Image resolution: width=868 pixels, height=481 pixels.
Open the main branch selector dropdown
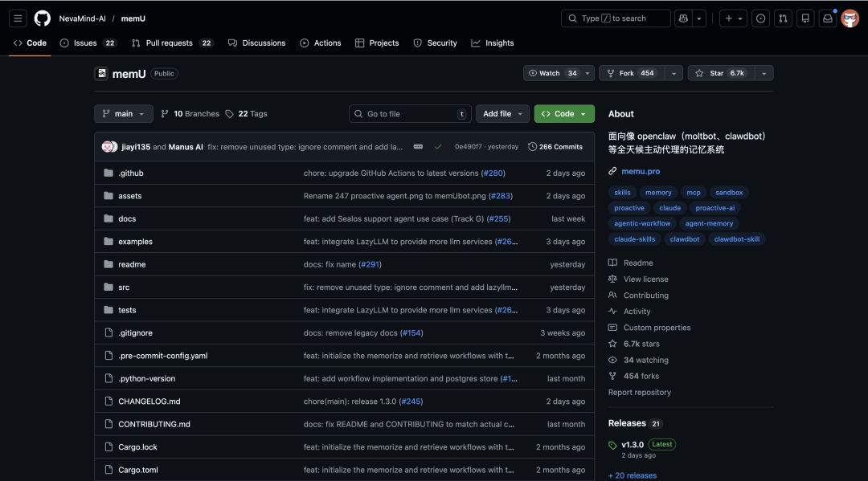pos(123,113)
